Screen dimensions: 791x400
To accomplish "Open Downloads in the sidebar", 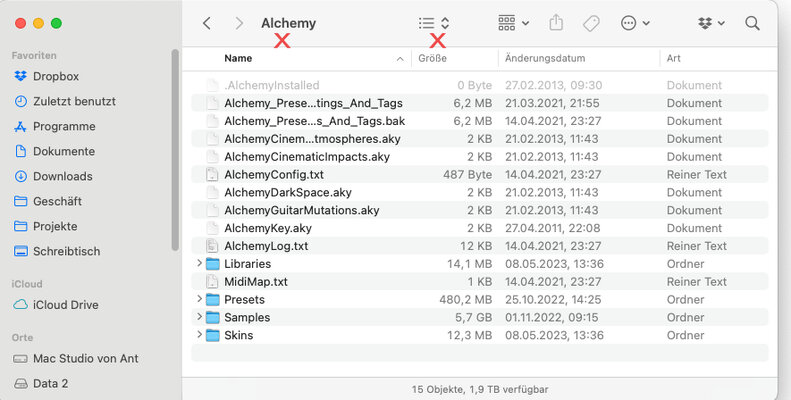I will 63,177.
